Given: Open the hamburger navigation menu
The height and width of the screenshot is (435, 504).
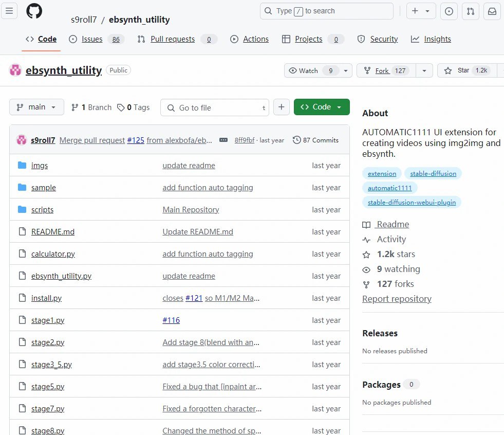Looking at the screenshot, I should tap(9, 11).
